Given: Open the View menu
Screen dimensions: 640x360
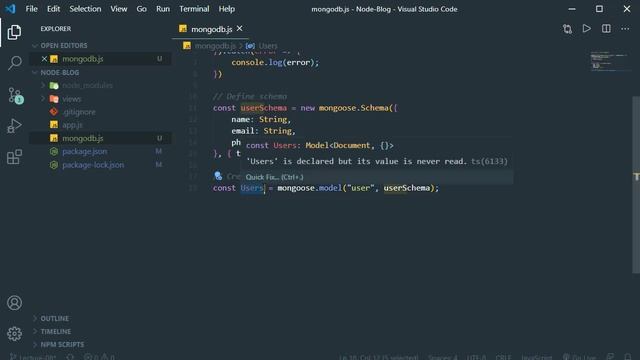Looking at the screenshot, I should point(119,9).
